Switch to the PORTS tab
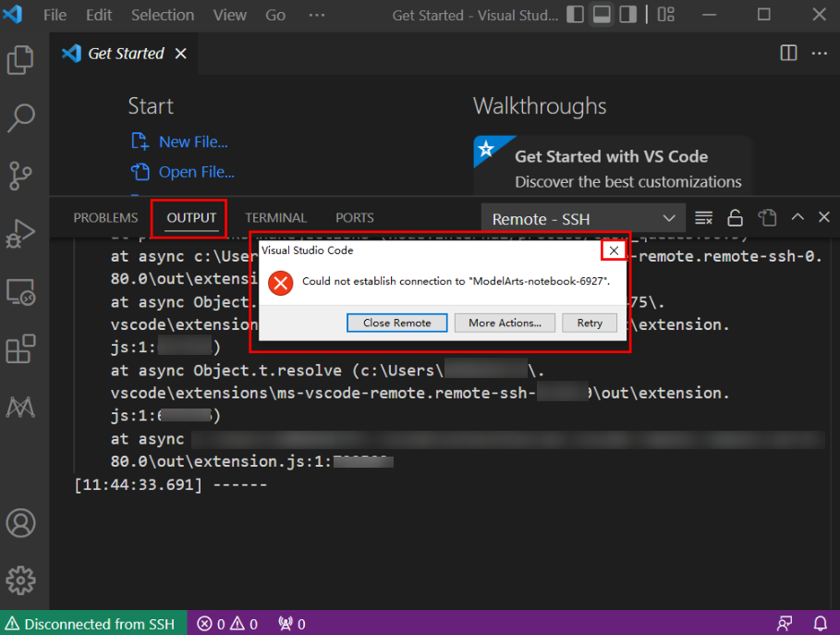This screenshot has width=840, height=635. (355, 218)
